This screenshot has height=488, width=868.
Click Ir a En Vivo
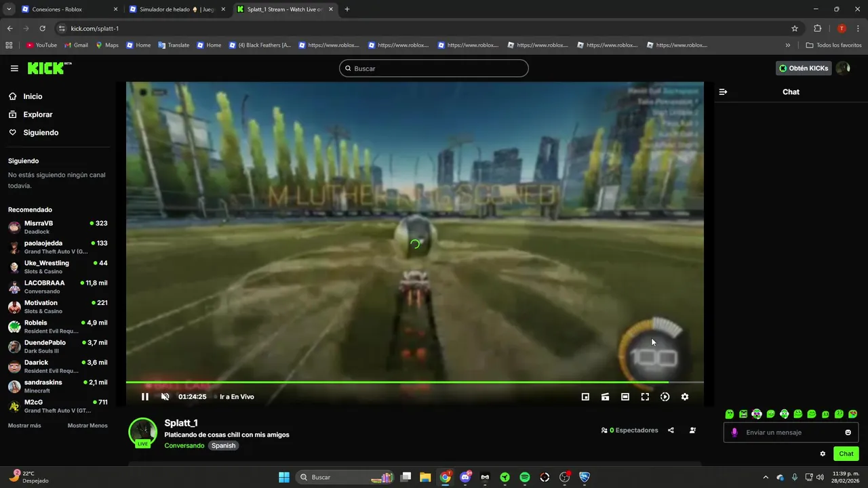[x=237, y=396]
